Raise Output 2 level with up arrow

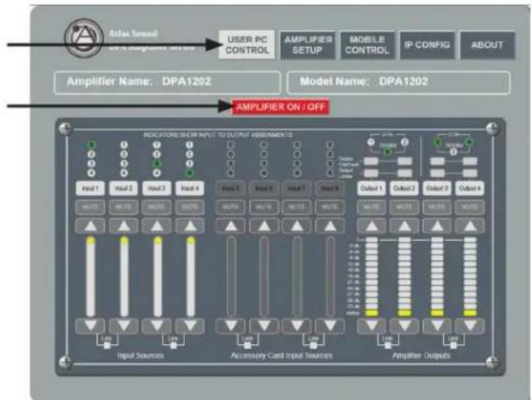(x=404, y=226)
